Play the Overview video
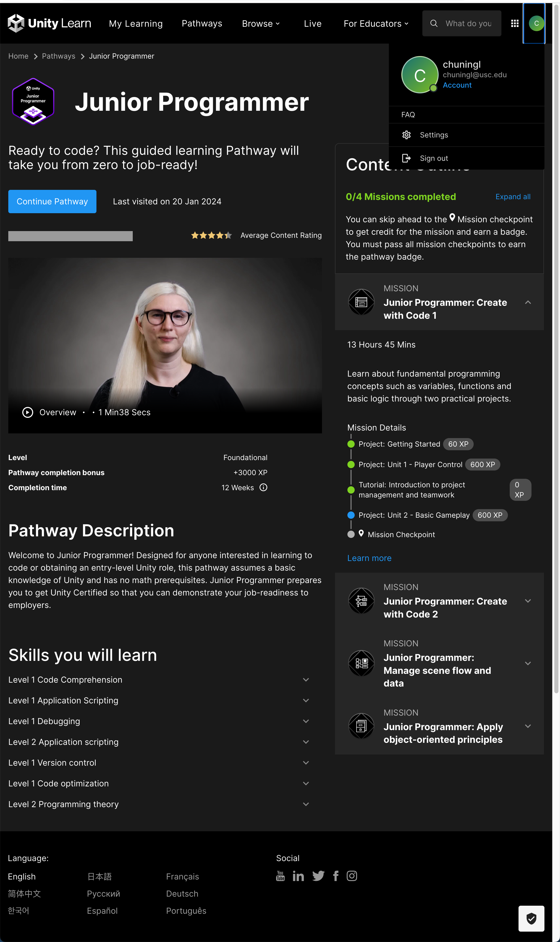The height and width of the screenshot is (942, 560). point(27,412)
